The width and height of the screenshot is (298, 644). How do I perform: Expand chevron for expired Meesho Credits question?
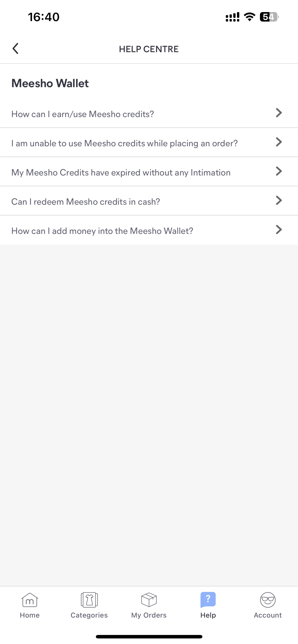tap(279, 171)
